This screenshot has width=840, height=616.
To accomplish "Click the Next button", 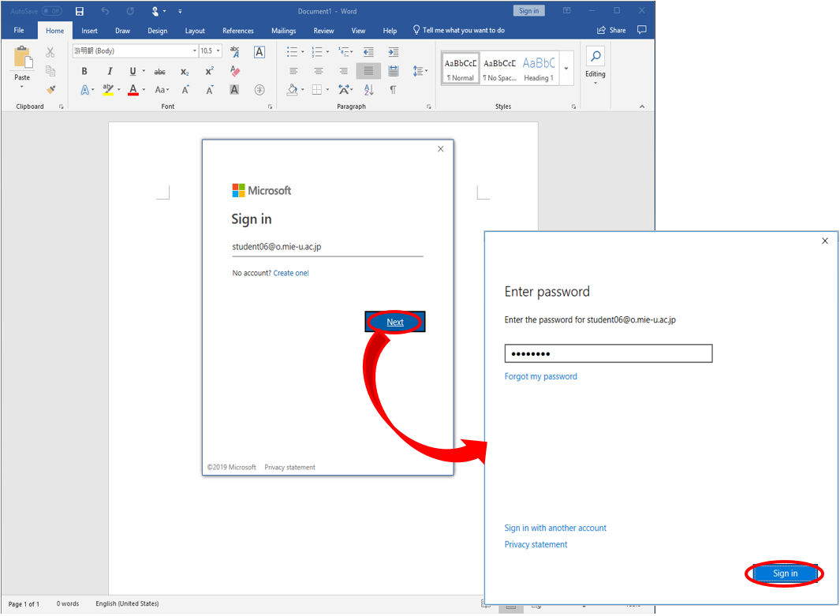I will pyautogui.click(x=395, y=322).
